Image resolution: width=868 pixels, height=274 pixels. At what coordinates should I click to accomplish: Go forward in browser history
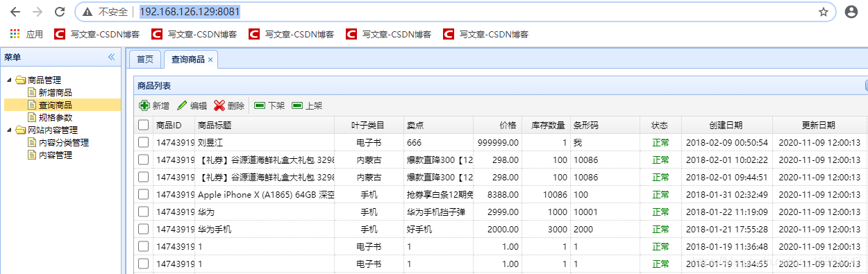pyautogui.click(x=37, y=12)
